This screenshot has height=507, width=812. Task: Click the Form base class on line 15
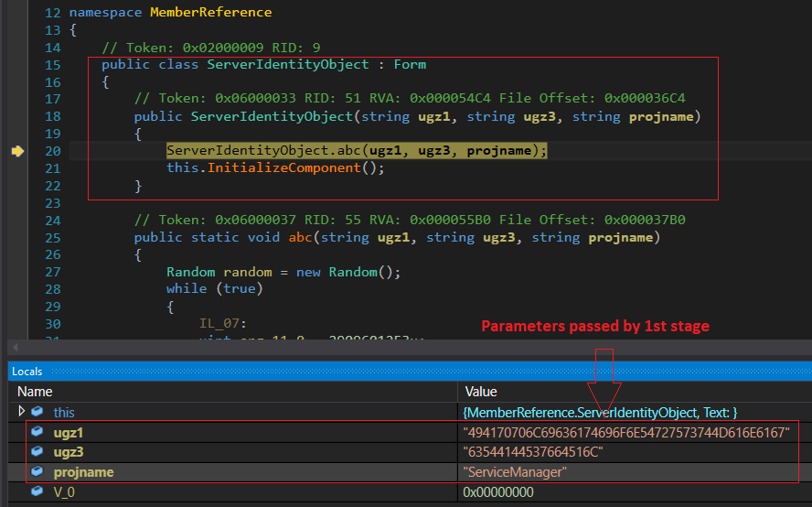coord(410,65)
